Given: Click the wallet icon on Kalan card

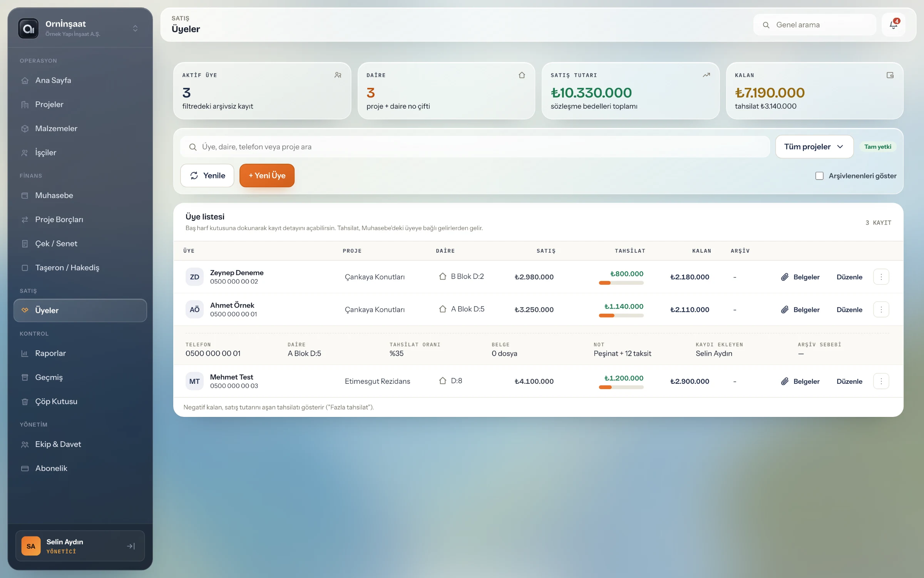Looking at the screenshot, I should pyautogui.click(x=890, y=75).
